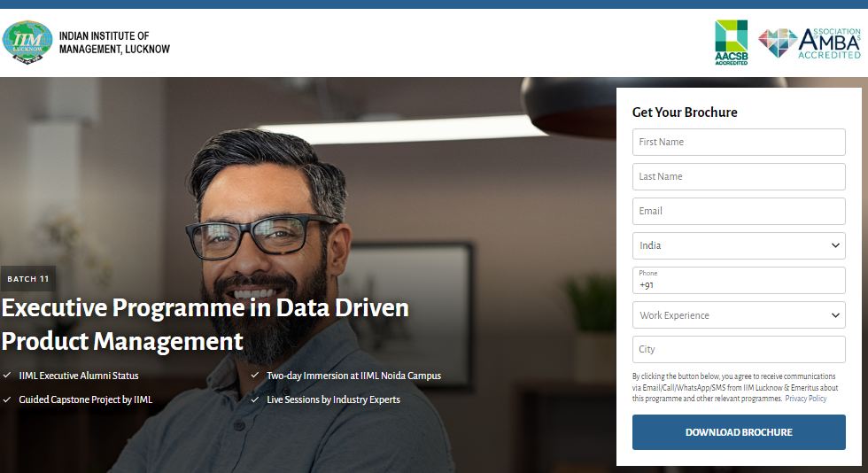Click checkmark beside Live Sessions by Experts
The height and width of the screenshot is (473, 868).
[x=255, y=399]
